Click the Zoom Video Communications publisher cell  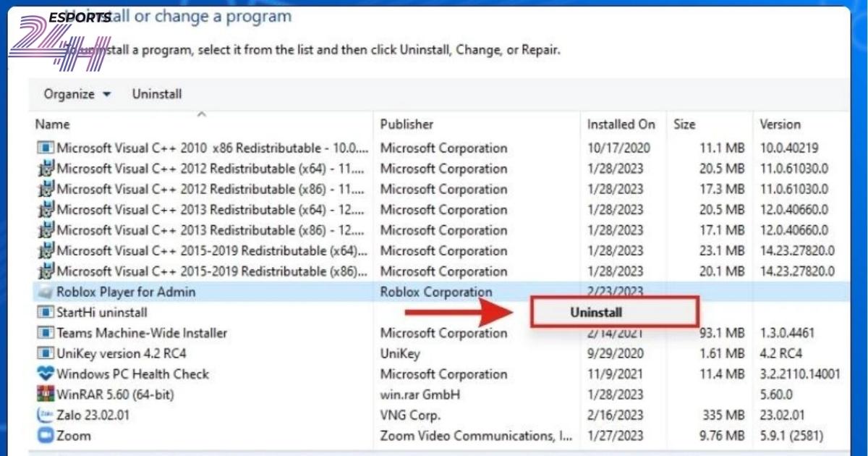[x=477, y=436]
